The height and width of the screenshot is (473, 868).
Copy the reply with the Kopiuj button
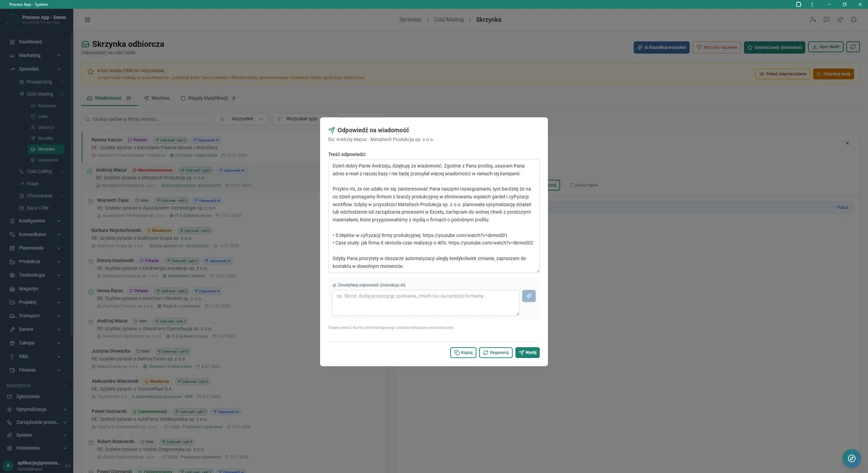[x=463, y=353]
